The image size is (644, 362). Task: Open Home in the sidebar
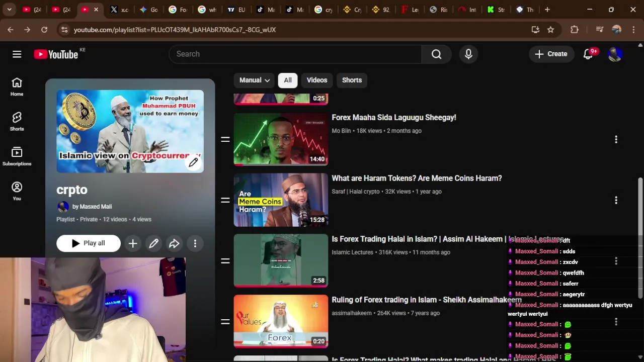[17, 87]
